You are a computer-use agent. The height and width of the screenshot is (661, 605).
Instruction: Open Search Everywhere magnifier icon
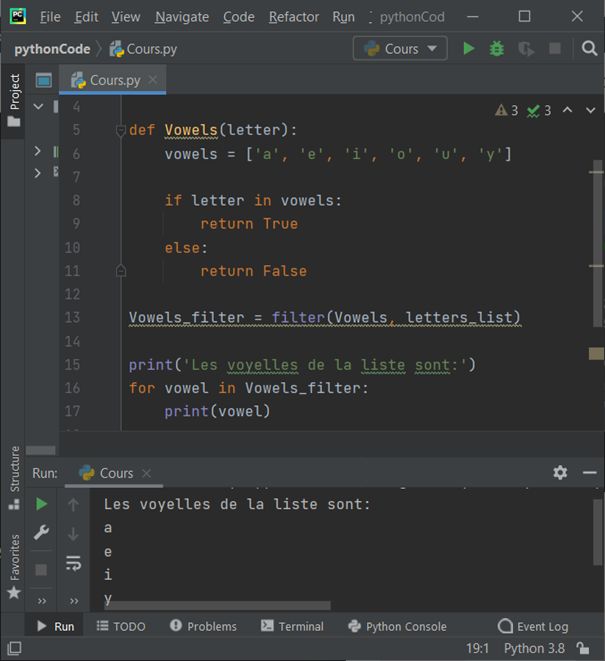(x=589, y=48)
